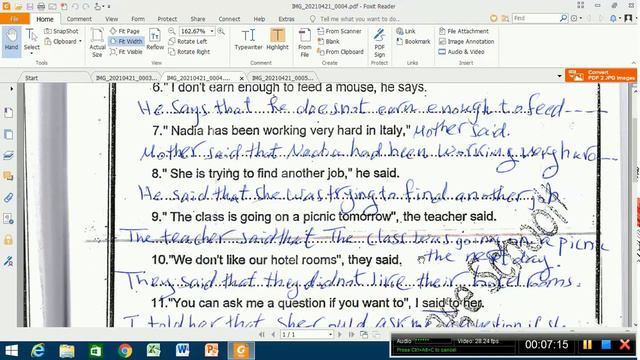Open the Attachments paperclip panel

click(x=8, y=198)
